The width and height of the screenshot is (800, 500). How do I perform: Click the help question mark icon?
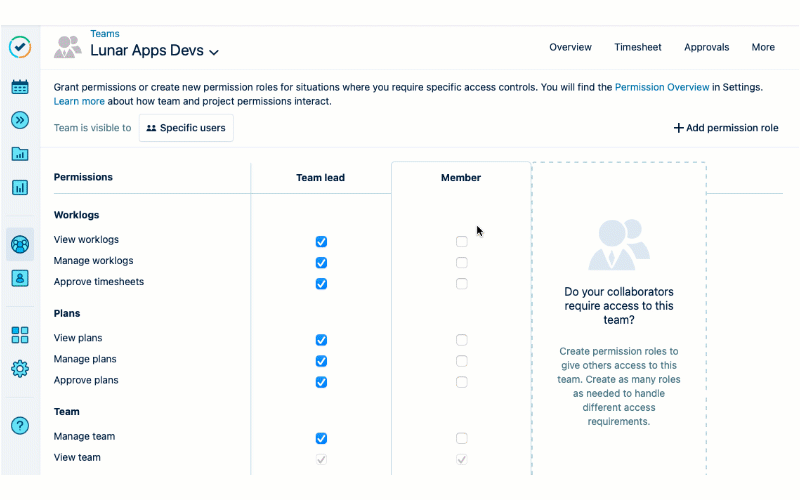pyautogui.click(x=20, y=425)
